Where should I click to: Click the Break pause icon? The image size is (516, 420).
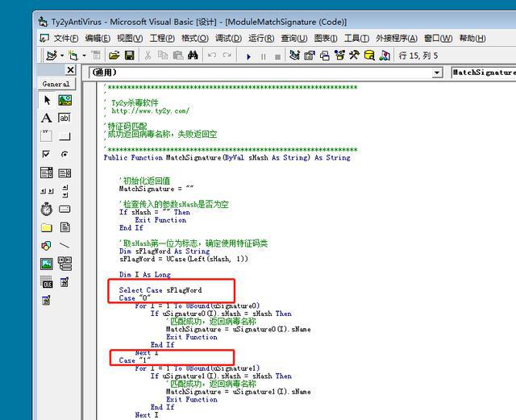(x=264, y=56)
